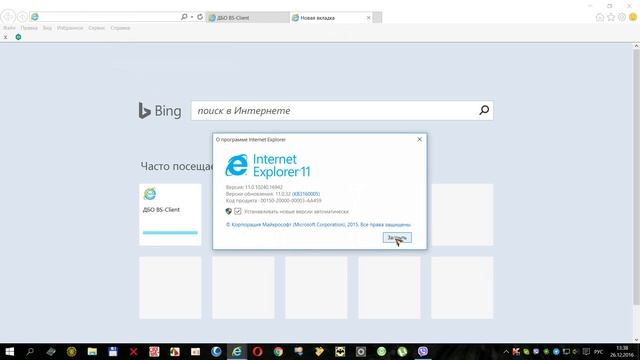Screen dimensions: 640x360
Task: Toggle automatic new version install checkbox
Action: point(238,211)
